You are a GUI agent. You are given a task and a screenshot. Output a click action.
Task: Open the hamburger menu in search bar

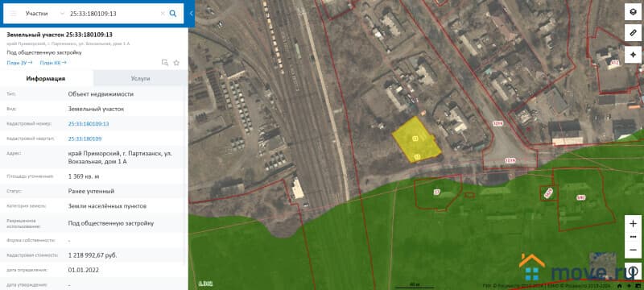click(x=13, y=14)
